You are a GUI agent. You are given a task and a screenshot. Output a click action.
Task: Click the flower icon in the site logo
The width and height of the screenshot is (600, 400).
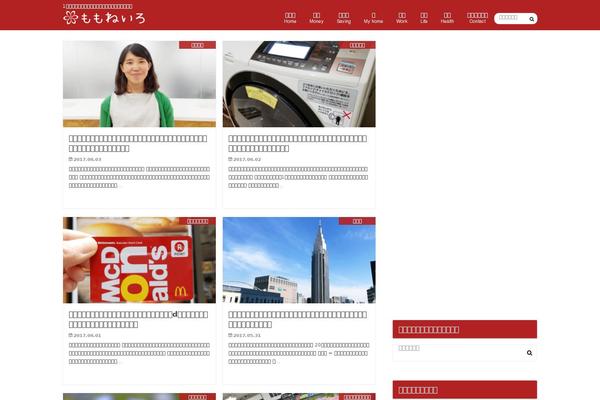pos(70,18)
